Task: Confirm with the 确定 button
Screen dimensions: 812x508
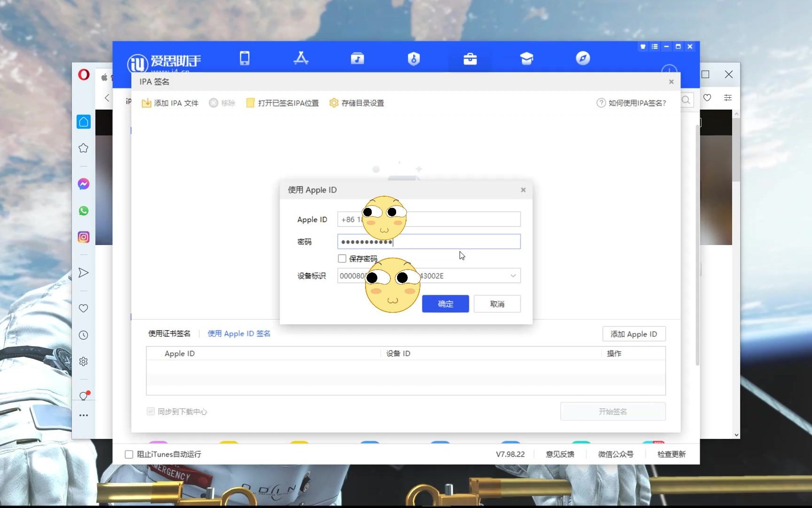Action: pos(445,304)
